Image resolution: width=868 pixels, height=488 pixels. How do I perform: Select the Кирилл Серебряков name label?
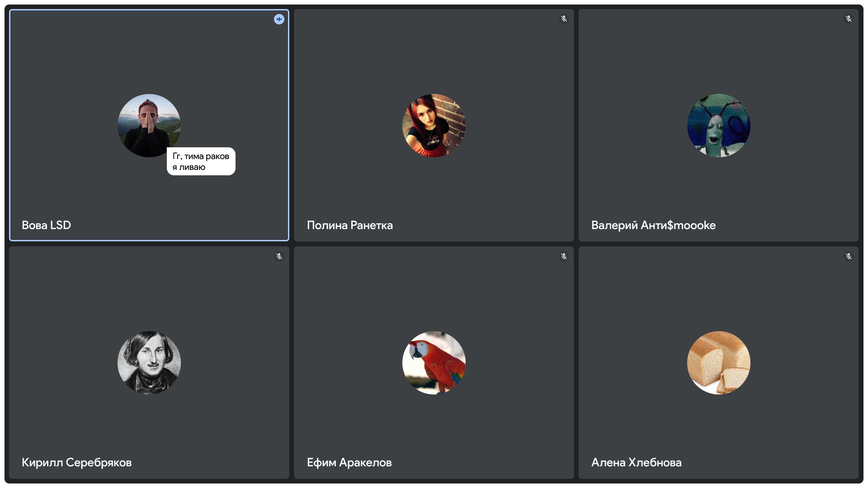coord(76,462)
